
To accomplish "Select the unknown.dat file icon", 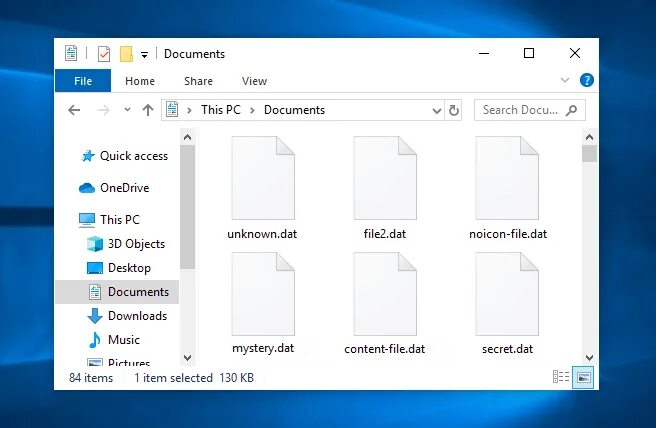I will pos(263,178).
